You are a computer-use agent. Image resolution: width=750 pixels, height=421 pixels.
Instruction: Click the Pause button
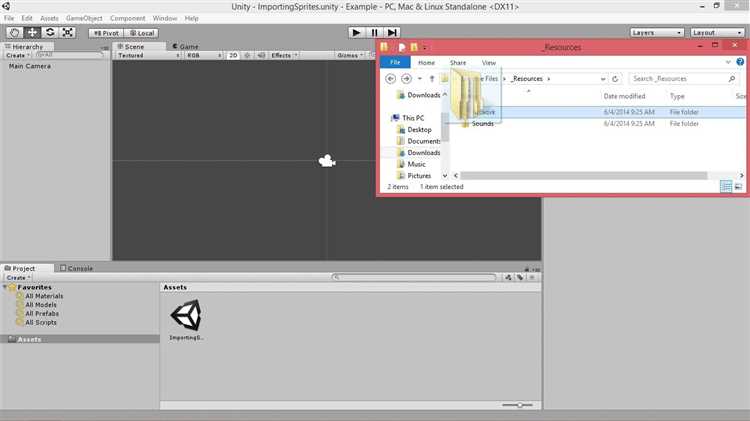click(374, 33)
